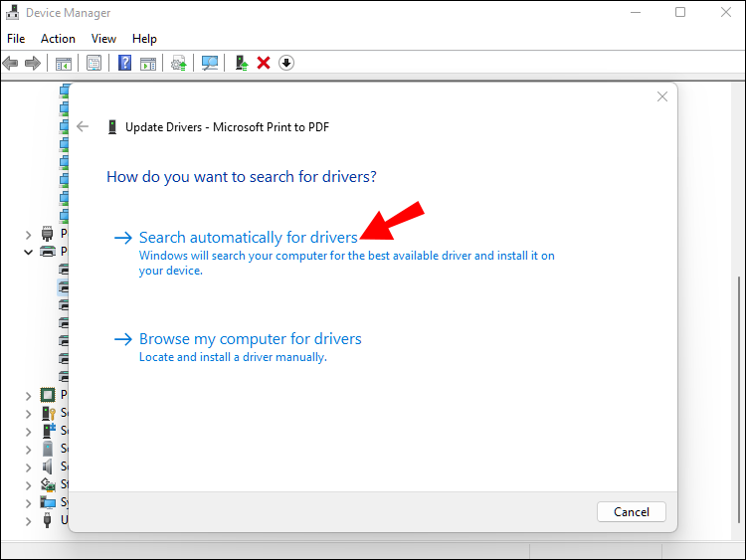Click the Cancel button

[x=632, y=512]
